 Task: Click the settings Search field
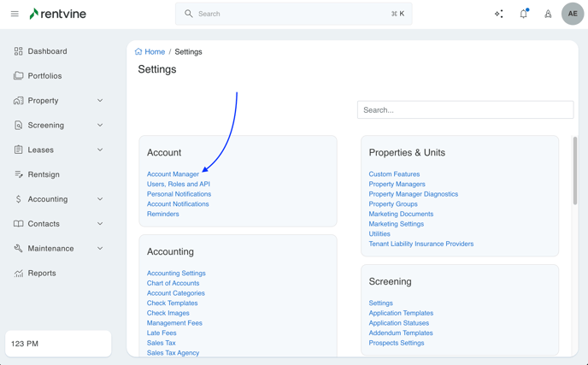465,110
